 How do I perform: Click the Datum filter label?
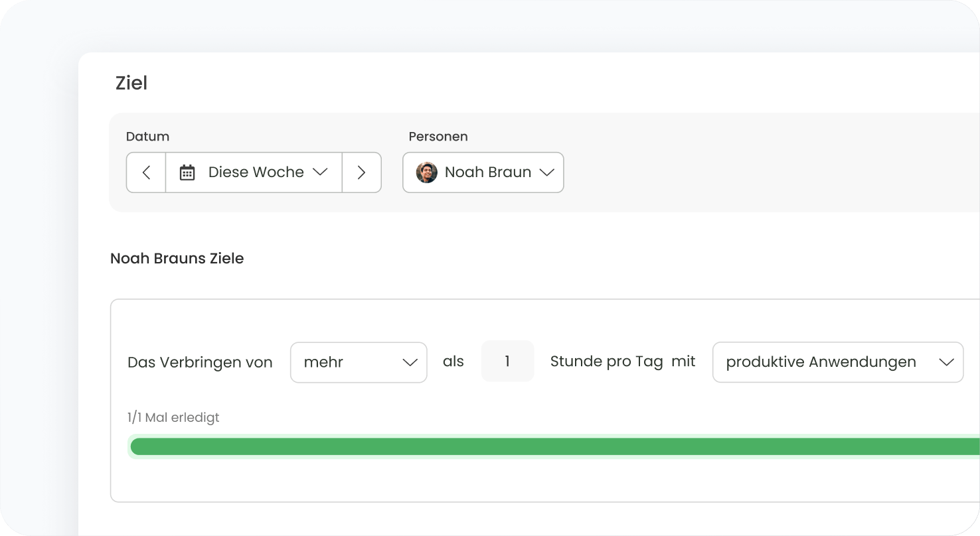(x=147, y=137)
